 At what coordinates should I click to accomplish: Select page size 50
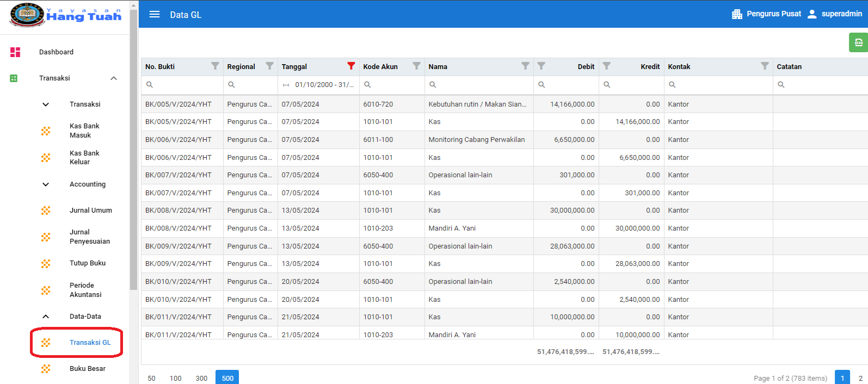click(151, 378)
